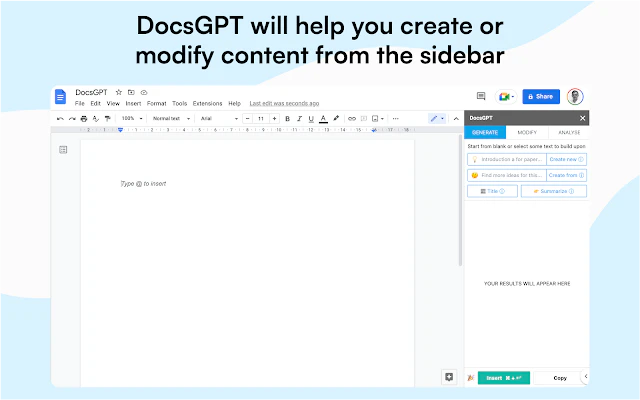
Task: Click the party icon beside Insert
Action: click(x=471, y=378)
